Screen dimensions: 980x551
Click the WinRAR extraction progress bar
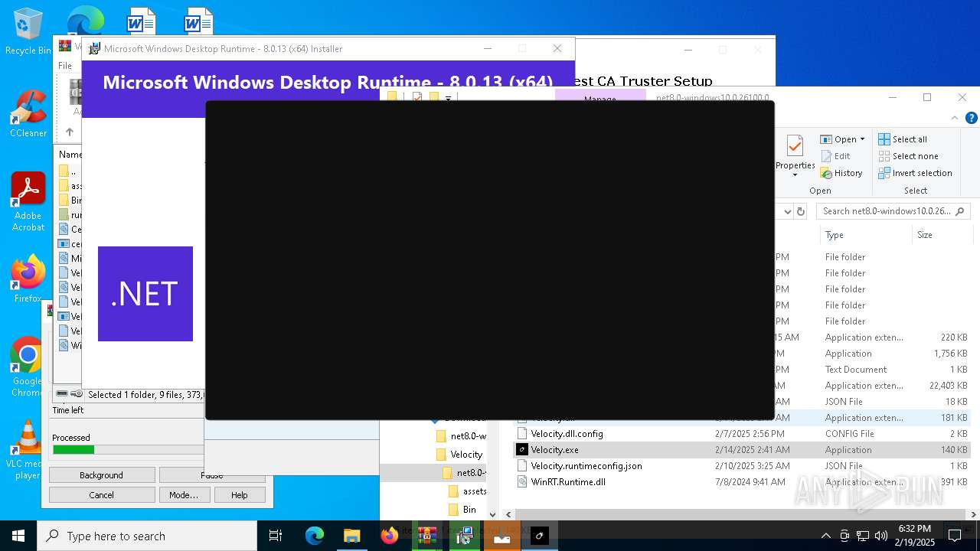coord(127,450)
